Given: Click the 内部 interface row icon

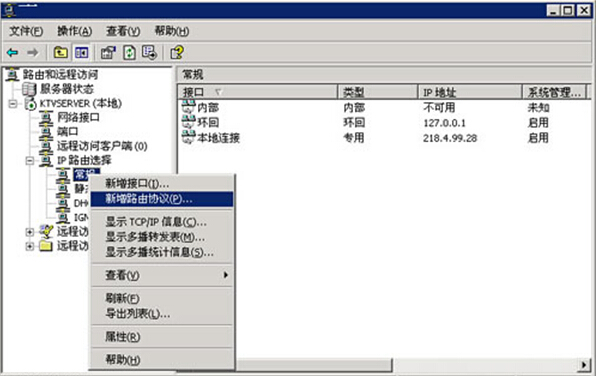Looking at the screenshot, I should [189, 107].
